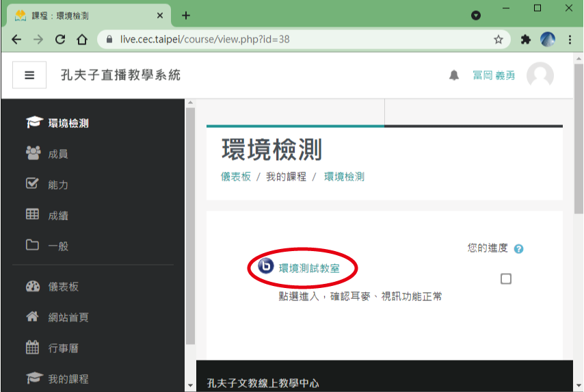This screenshot has height=392, width=584.
Task: Select the 課程：環境檢測 browser tab
Action: (x=89, y=15)
